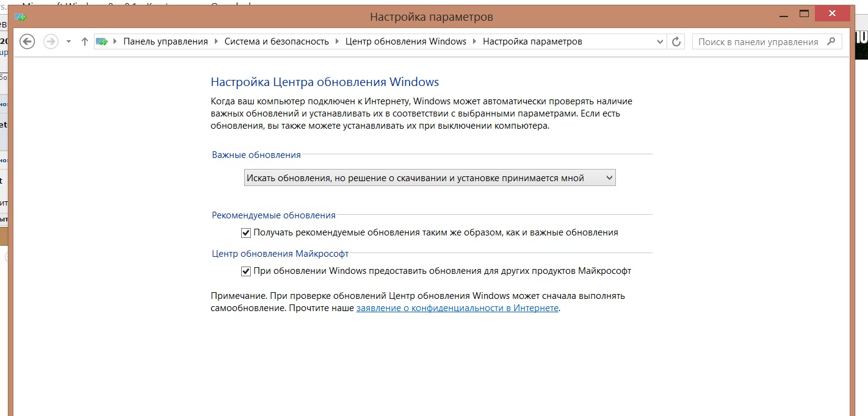Open the 'Важные обновления' options dropdown
Image resolution: width=868 pixels, height=416 pixels.
[430, 178]
